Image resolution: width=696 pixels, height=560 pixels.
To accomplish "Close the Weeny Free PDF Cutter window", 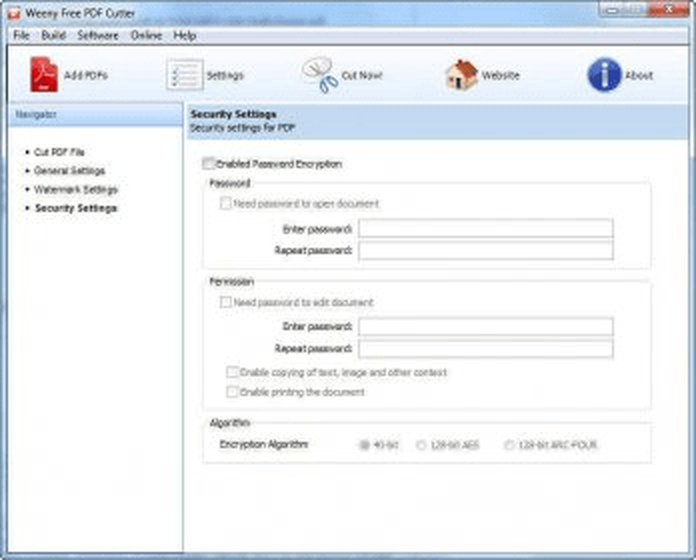I will pyautogui.click(x=670, y=9).
